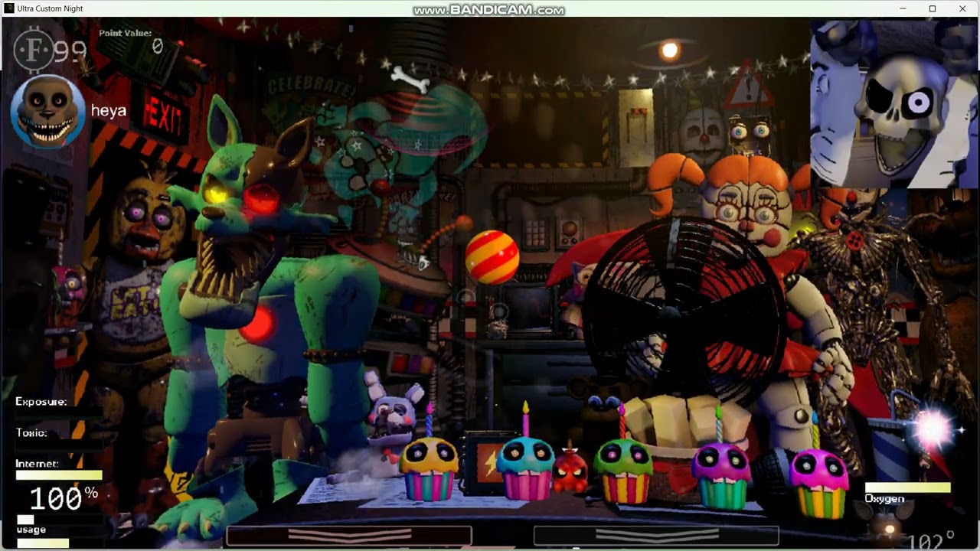980x551 pixels.
Task: Click the striped red-yellow ball
Action: [492, 256]
